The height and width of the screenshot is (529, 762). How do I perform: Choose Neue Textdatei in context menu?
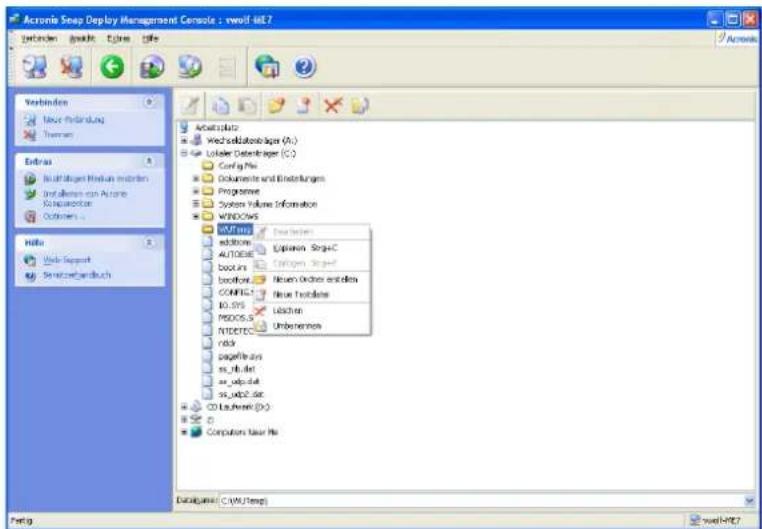point(312,294)
